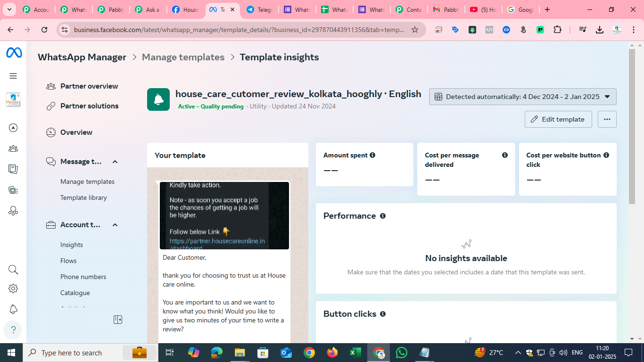Open settings via the gear rail icon
Screen dimensions: 644x362
(13, 288)
